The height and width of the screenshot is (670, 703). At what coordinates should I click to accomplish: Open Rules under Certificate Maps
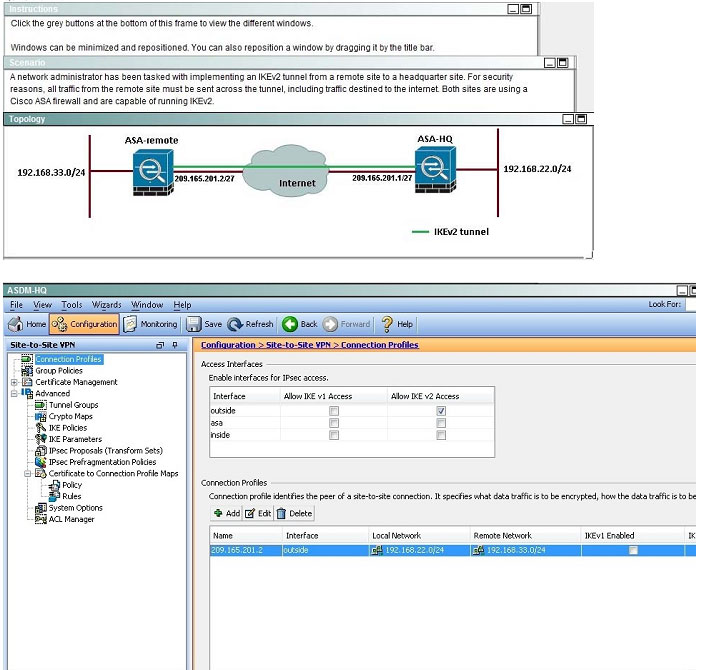[x=71, y=496]
